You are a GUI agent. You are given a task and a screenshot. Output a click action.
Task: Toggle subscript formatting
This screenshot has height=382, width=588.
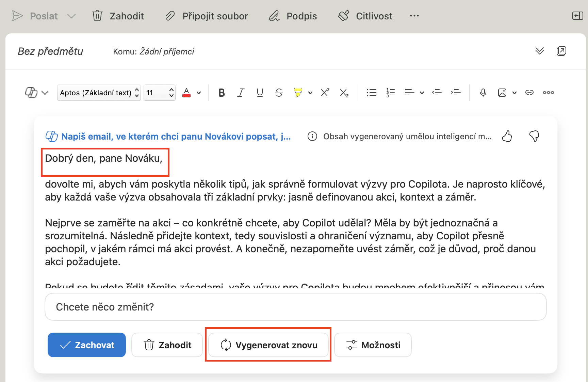(x=344, y=93)
